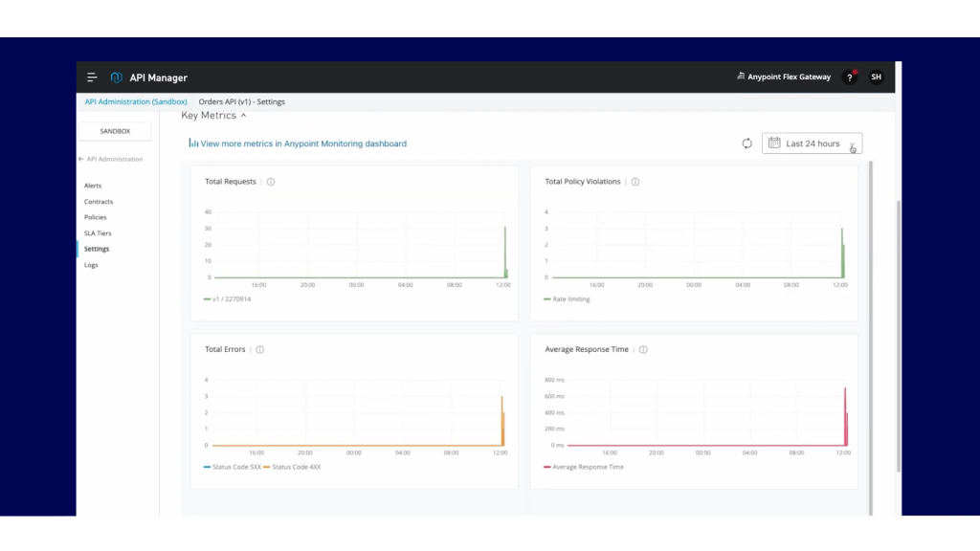Click the Total Errors info icon
Screen dimensions: 980x551
260,350
